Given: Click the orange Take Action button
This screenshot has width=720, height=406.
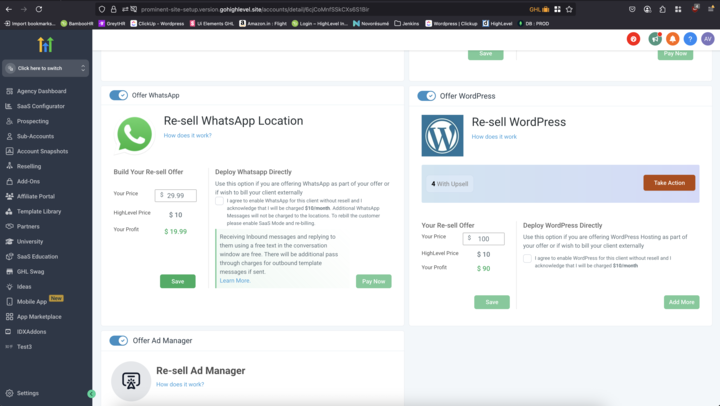Looking at the screenshot, I should (669, 183).
